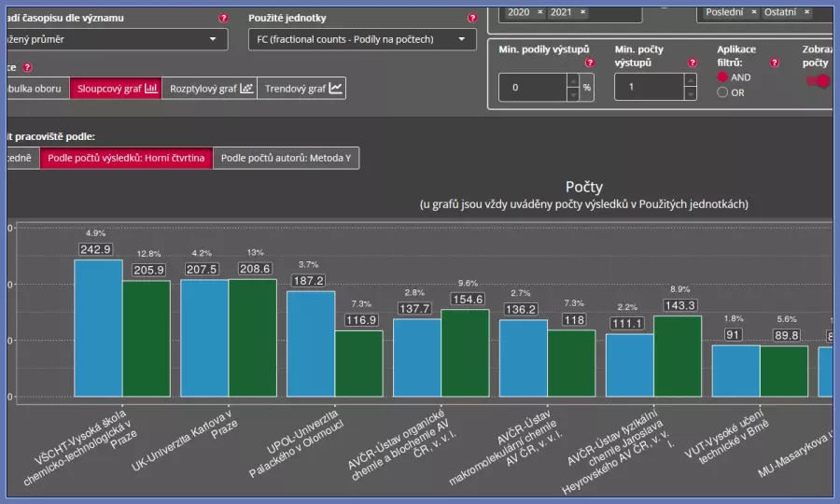Remove the Poslední tag
This screenshot has width=840, height=504.
click(754, 12)
